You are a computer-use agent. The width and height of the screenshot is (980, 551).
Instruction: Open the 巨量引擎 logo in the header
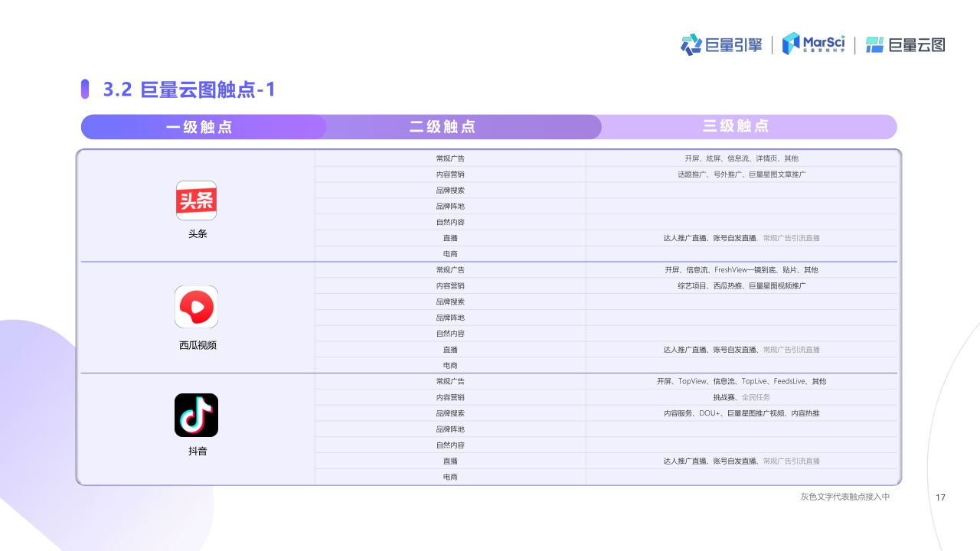tap(720, 45)
